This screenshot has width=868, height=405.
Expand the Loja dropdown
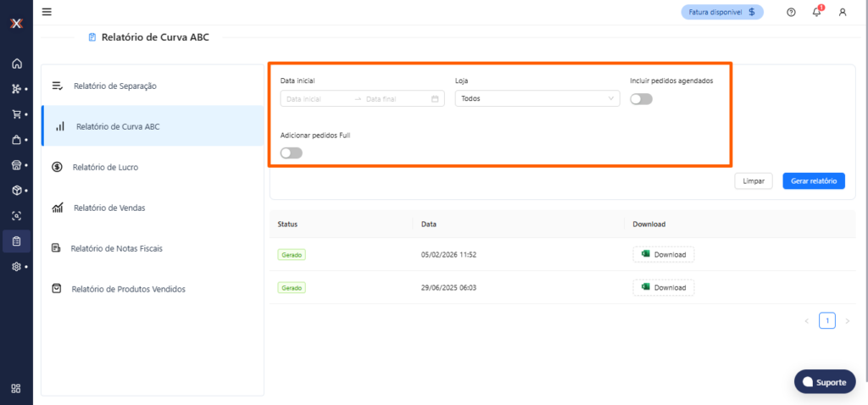(537, 99)
